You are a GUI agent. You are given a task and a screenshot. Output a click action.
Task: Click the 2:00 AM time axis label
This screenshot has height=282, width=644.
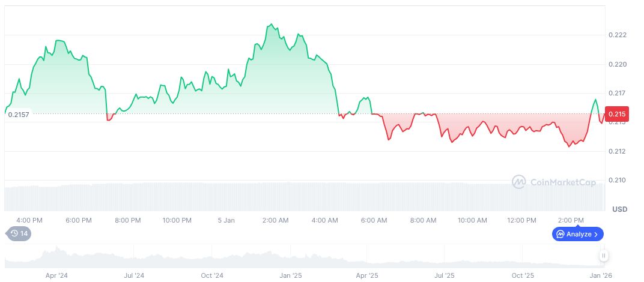pos(276,220)
